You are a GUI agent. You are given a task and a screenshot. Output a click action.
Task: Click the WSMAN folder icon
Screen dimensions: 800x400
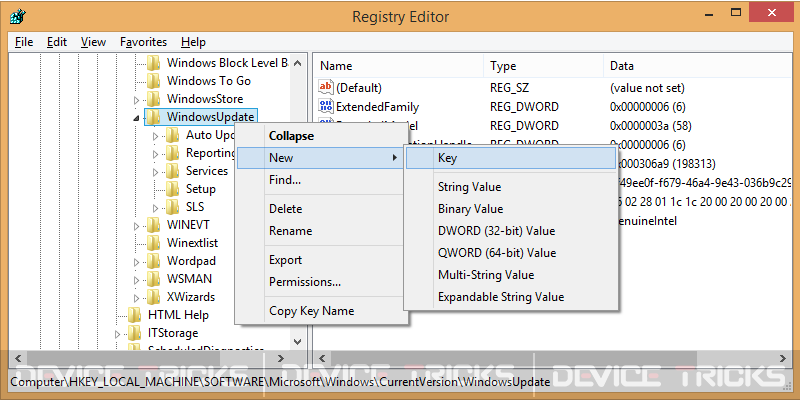click(153, 279)
